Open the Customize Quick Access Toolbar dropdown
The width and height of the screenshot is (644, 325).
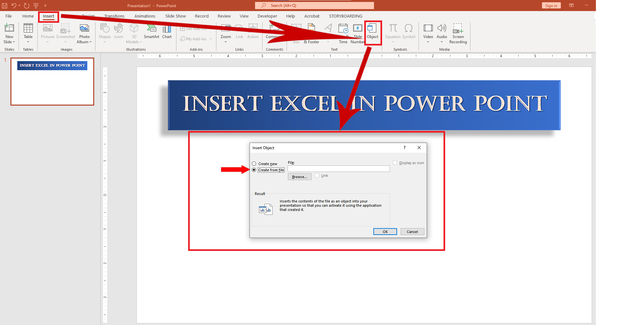pyautogui.click(x=45, y=6)
